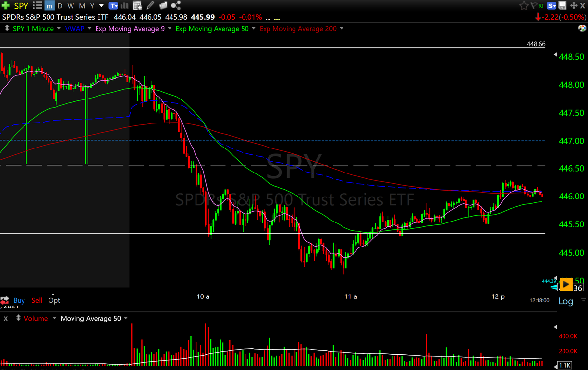Click the Opt options button
The width and height of the screenshot is (588, 370).
[54, 300]
